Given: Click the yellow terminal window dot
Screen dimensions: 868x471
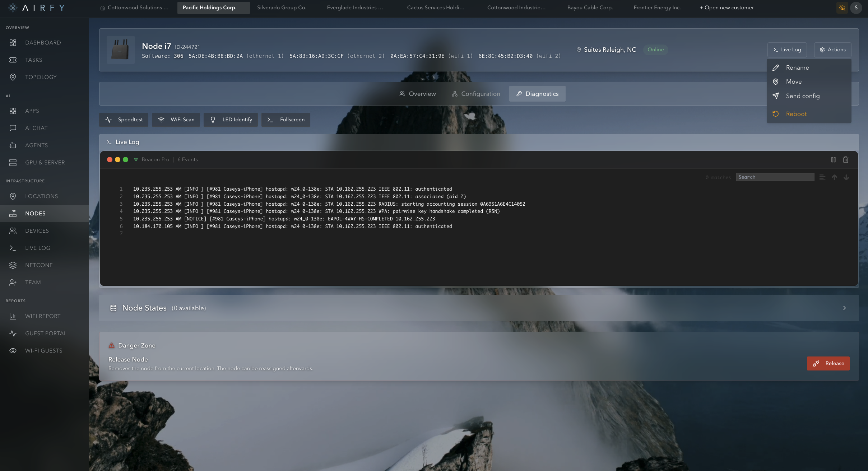Looking at the screenshot, I should [x=117, y=160].
